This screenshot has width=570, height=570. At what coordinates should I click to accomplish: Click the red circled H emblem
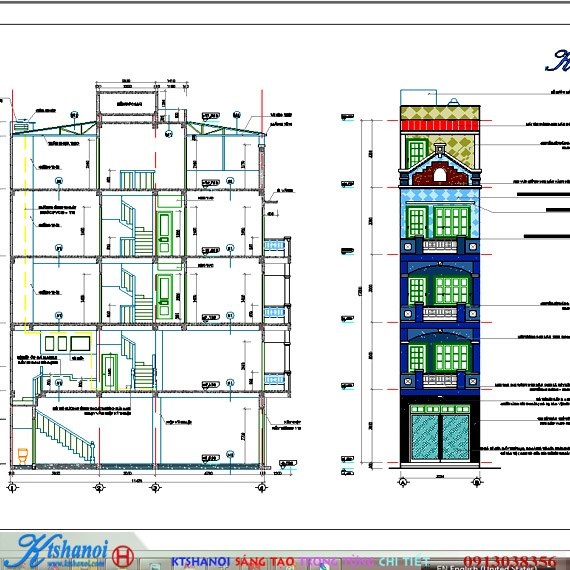[123, 556]
